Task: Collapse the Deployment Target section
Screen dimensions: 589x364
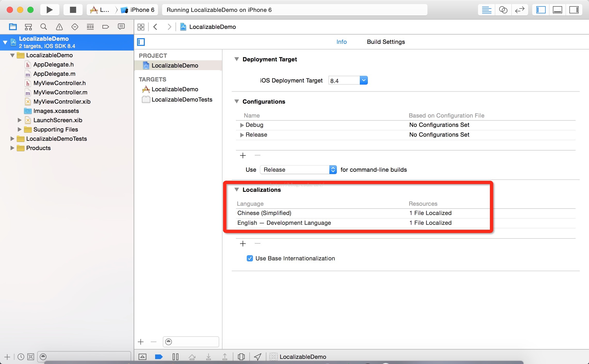Action: (x=236, y=59)
